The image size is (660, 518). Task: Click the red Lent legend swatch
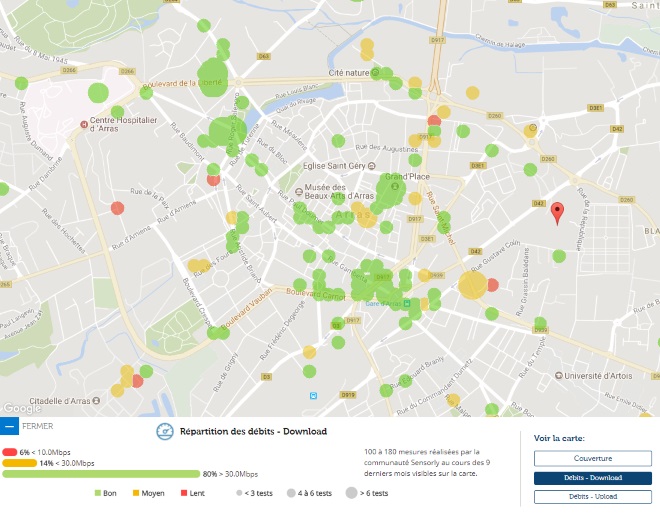pyautogui.click(x=184, y=493)
